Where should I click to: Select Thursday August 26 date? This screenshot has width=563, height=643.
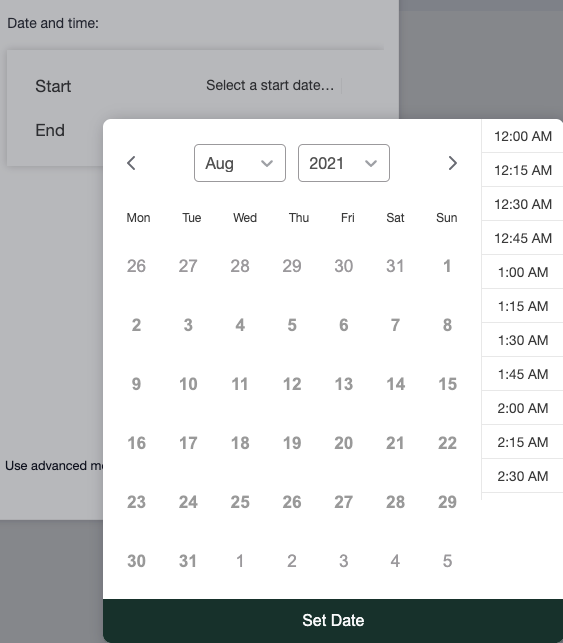292,502
